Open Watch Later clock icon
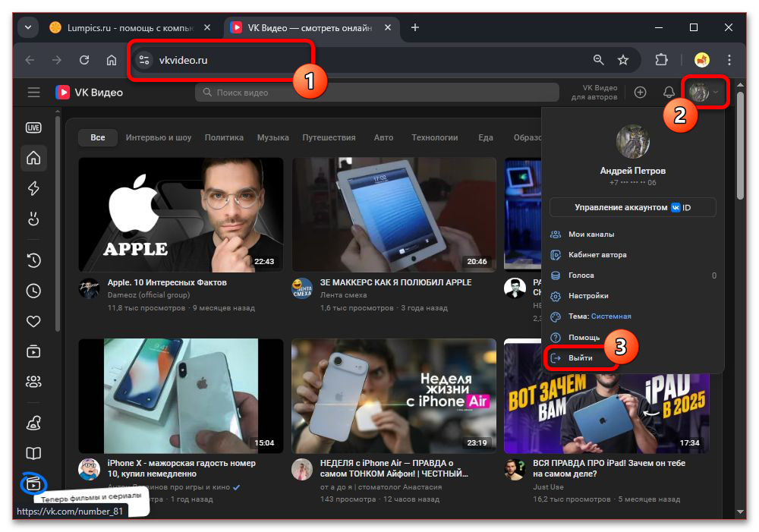This screenshot has width=759, height=532. [x=33, y=291]
